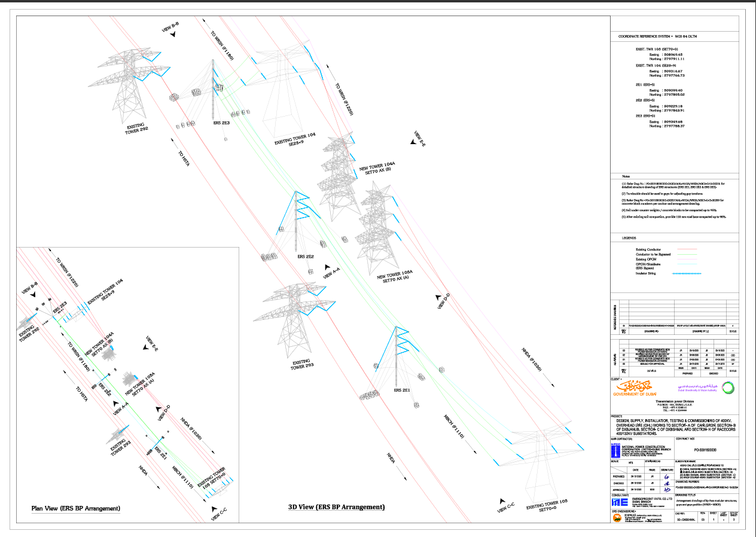Click the "Existing OPGW" legend entry

[646, 259]
